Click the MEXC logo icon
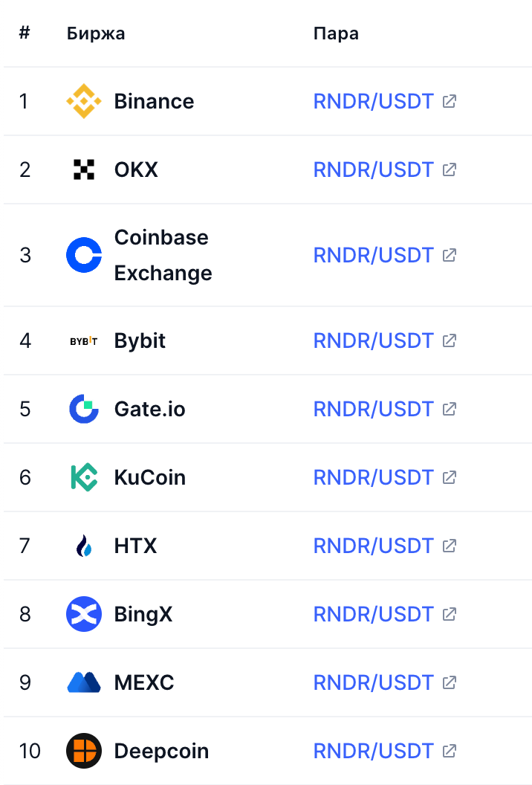This screenshot has height=785, width=532. tap(84, 682)
